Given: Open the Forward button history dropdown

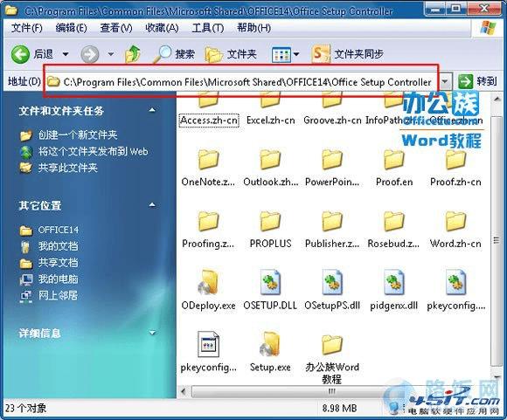Looking at the screenshot, I should point(111,54).
